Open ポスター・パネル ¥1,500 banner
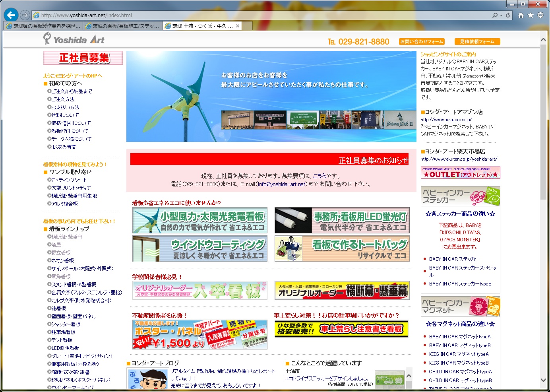The width and height of the screenshot is (550, 392). click(200, 334)
